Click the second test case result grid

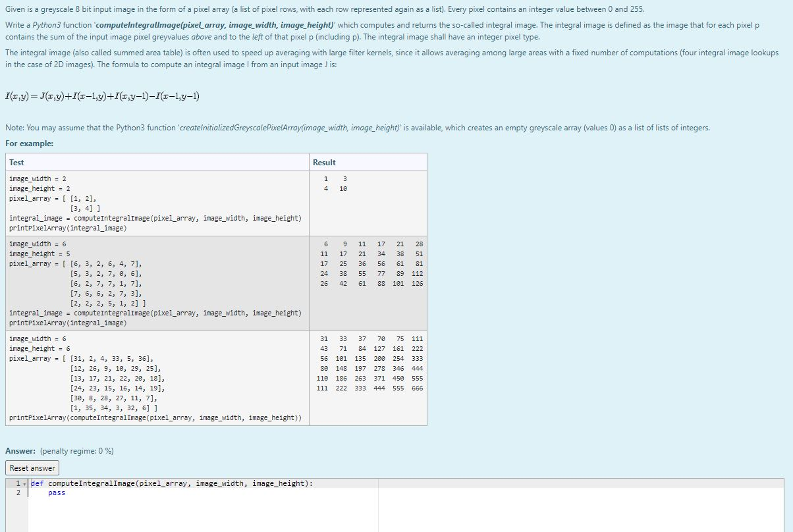(369, 263)
